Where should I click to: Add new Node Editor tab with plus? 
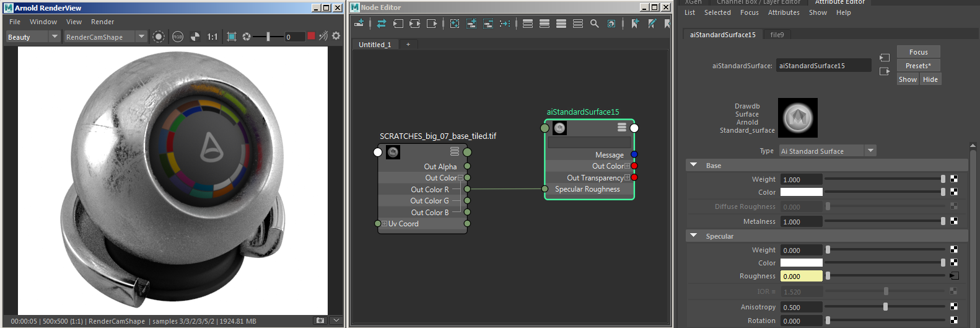click(408, 44)
